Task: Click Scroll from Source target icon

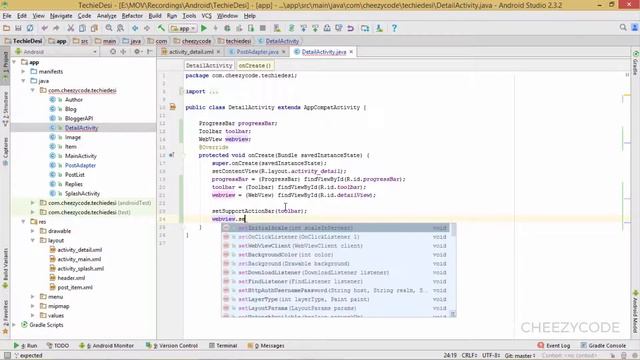Action: (x=113, y=52)
